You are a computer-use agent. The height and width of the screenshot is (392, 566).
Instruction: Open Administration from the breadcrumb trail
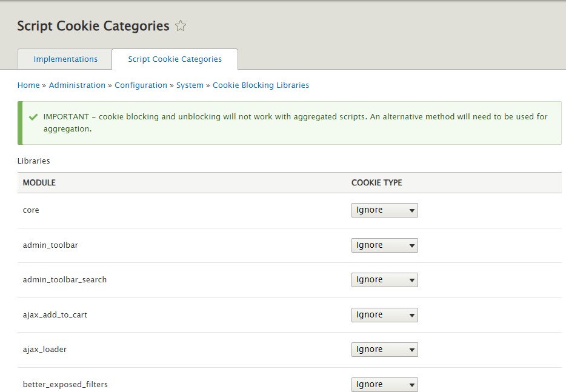pyautogui.click(x=77, y=85)
